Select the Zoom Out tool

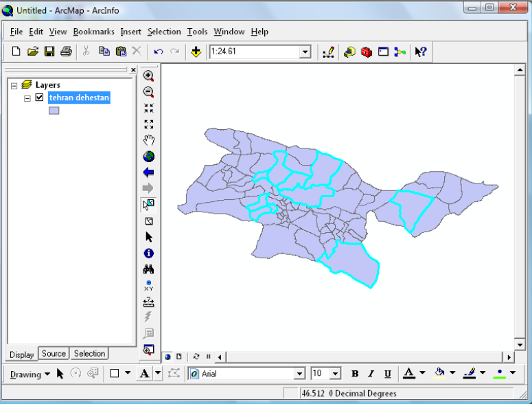148,92
